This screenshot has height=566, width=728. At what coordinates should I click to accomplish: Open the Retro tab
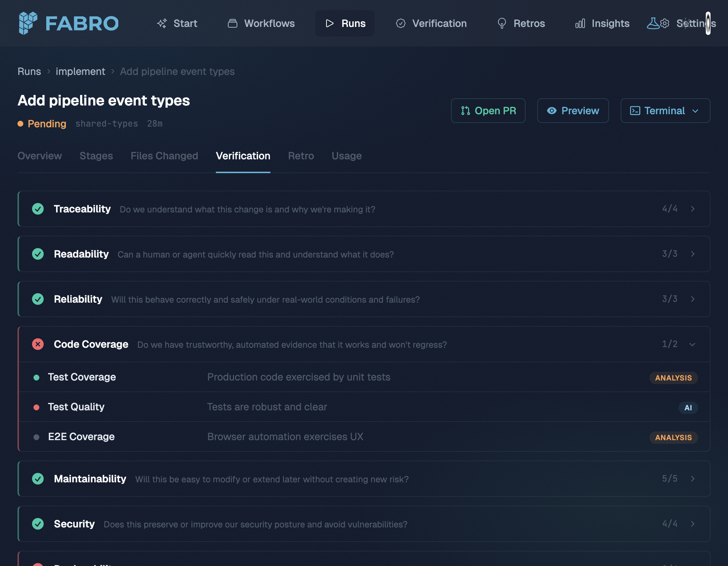pos(301,156)
